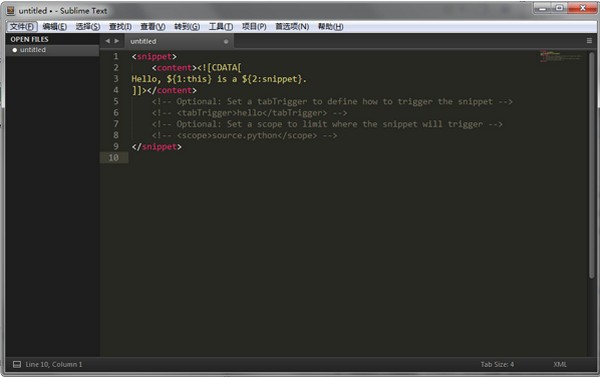Open the 项目(P) menu
This screenshot has height=377, width=600.
click(254, 26)
